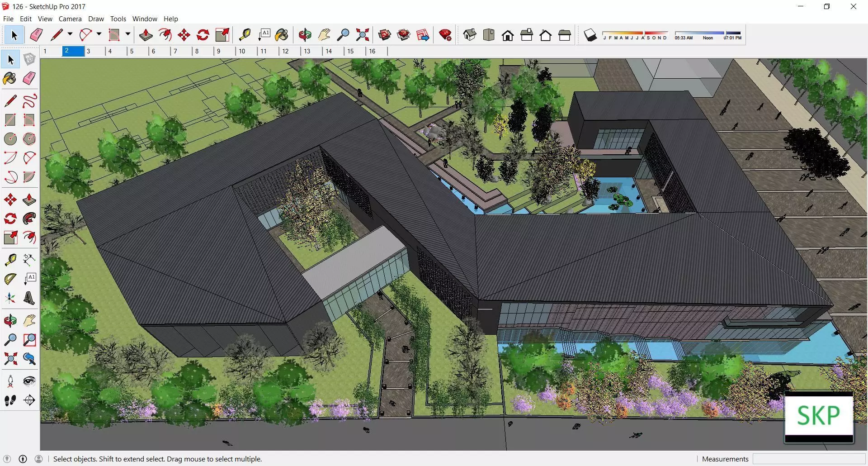Expand Shape tool dropdown arrow
This screenshot has height=466, width=868.
pyautogui.click(x=127, y=34)
